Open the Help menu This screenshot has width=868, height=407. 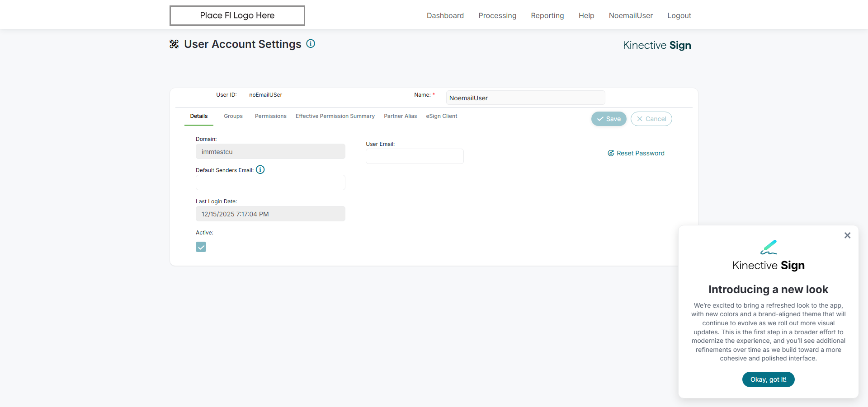[x=586, y=15]
